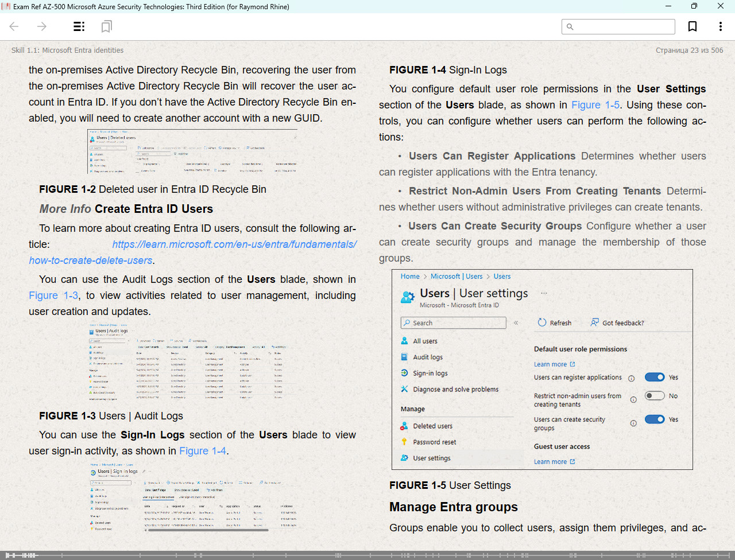735x560 pixels.
Task: Click the 'Audit logs' menu text in figure
Action: (x=428, y=357)
